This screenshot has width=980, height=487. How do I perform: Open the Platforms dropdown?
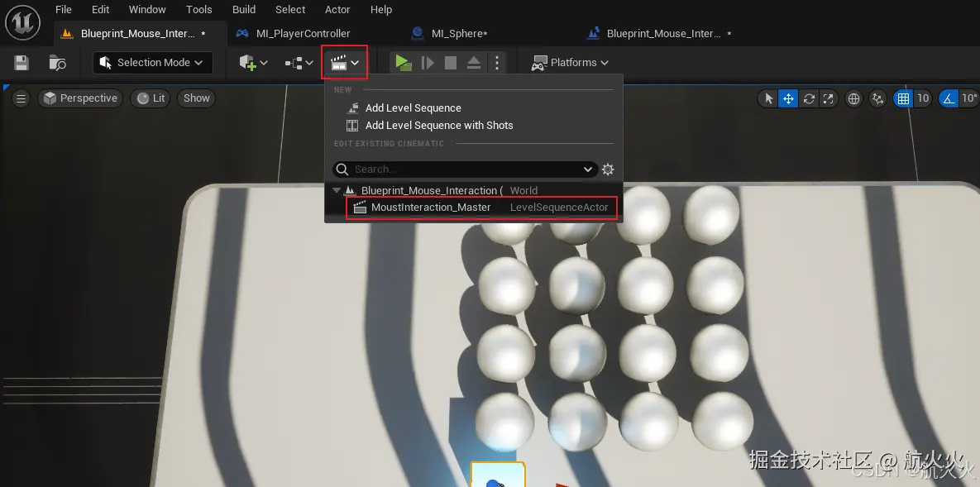[570, 63]
